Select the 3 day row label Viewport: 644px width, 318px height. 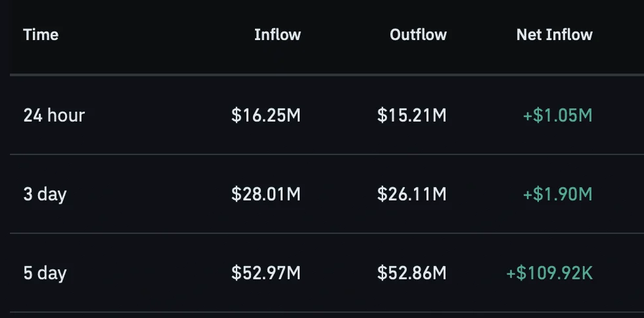45,194
